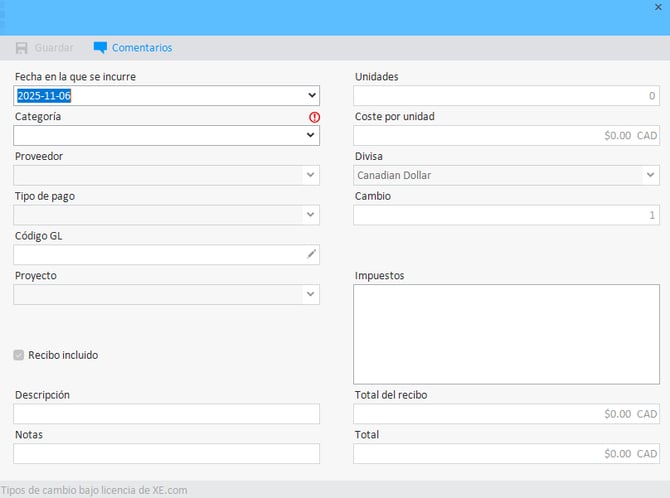
Task: Open the Proveedor dropdown list
Action: (x=311, y=176)
